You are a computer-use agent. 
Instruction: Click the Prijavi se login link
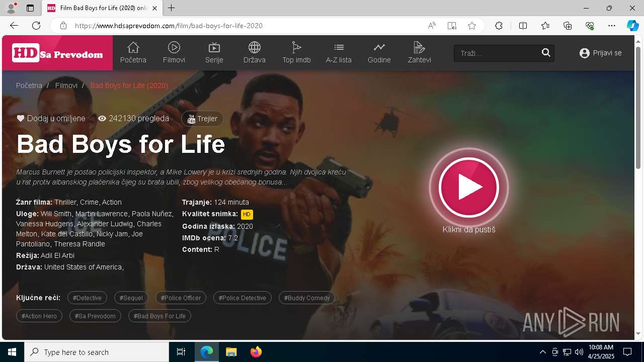601,53
